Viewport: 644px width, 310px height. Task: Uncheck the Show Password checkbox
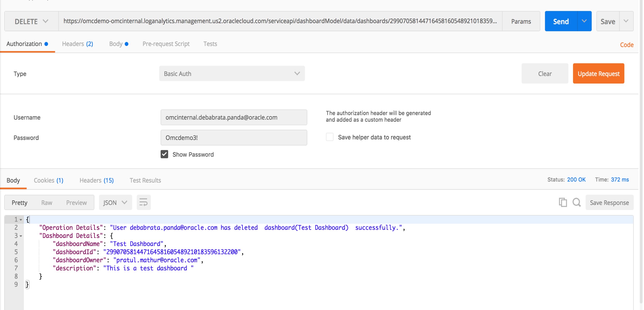point(164,154)
